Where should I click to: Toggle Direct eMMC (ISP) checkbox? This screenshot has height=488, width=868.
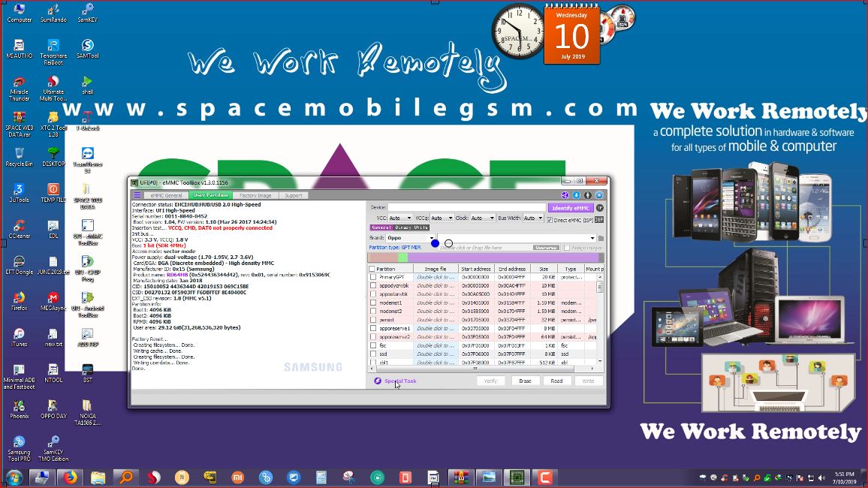click(x=550, y=220)
